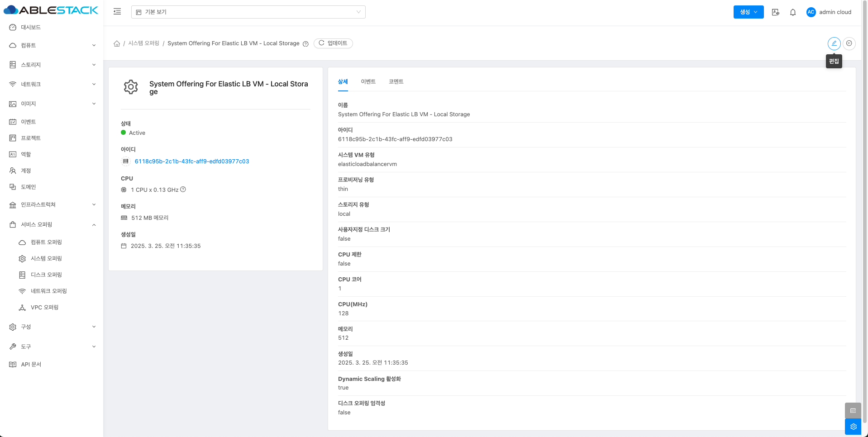Open the 기본 보기 view dropdown
Screen dimensions: 868x437
(x=248, y=12)
